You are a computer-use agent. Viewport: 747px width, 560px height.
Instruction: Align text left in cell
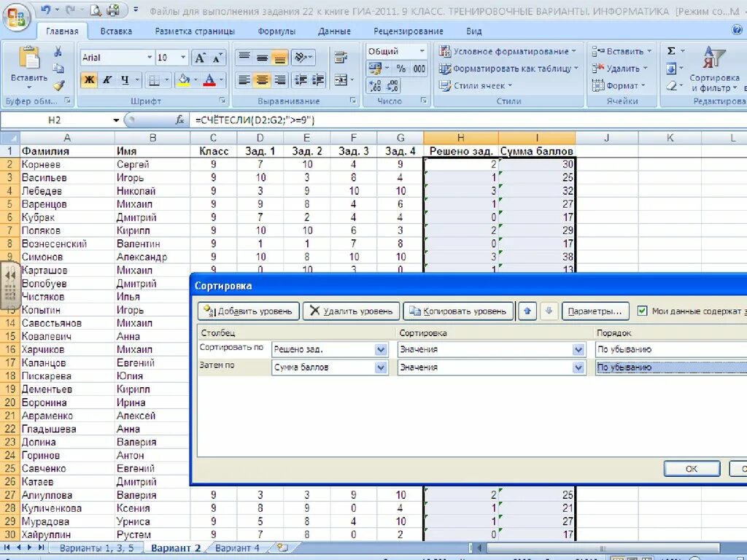tap(244, 79)
